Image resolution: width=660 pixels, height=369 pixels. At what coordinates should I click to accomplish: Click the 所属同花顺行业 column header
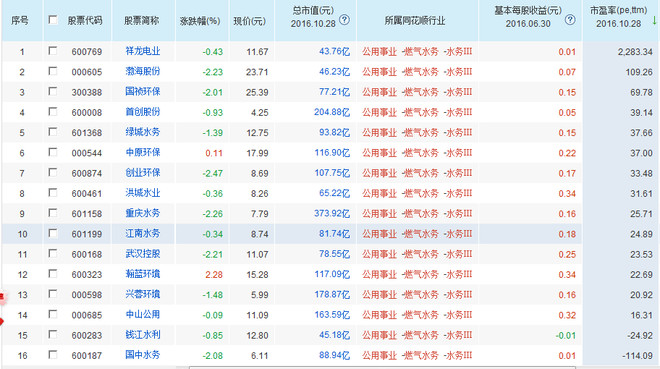(415, 21)
